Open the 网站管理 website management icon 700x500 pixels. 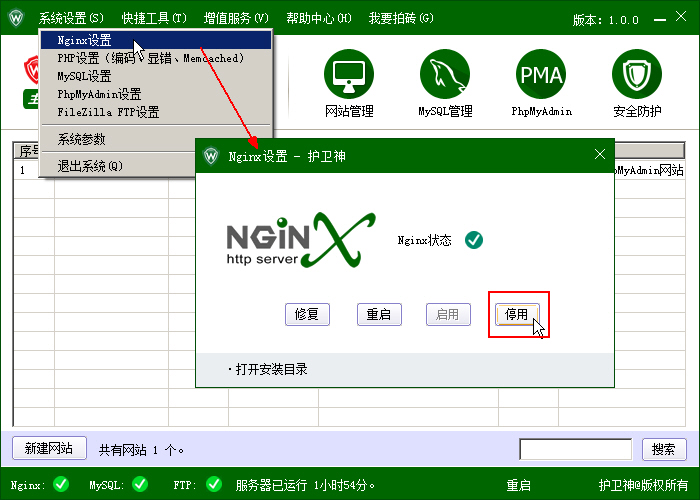pos(349,74)
